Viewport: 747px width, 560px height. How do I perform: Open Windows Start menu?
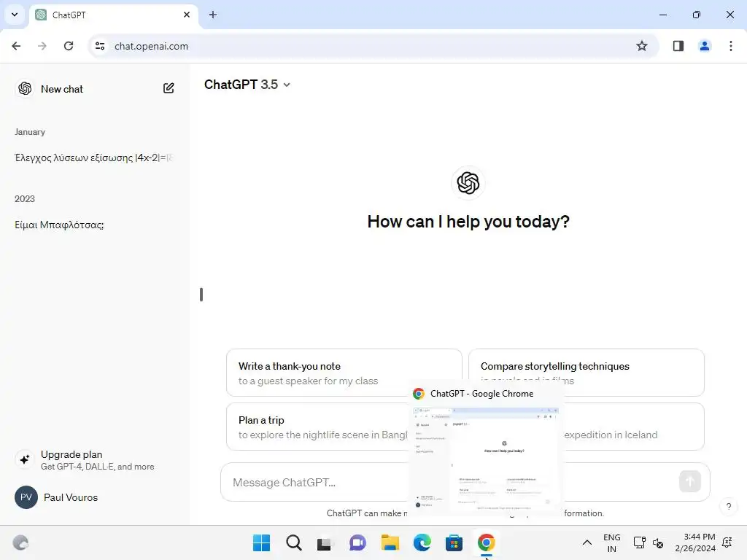tap(262, 542)
